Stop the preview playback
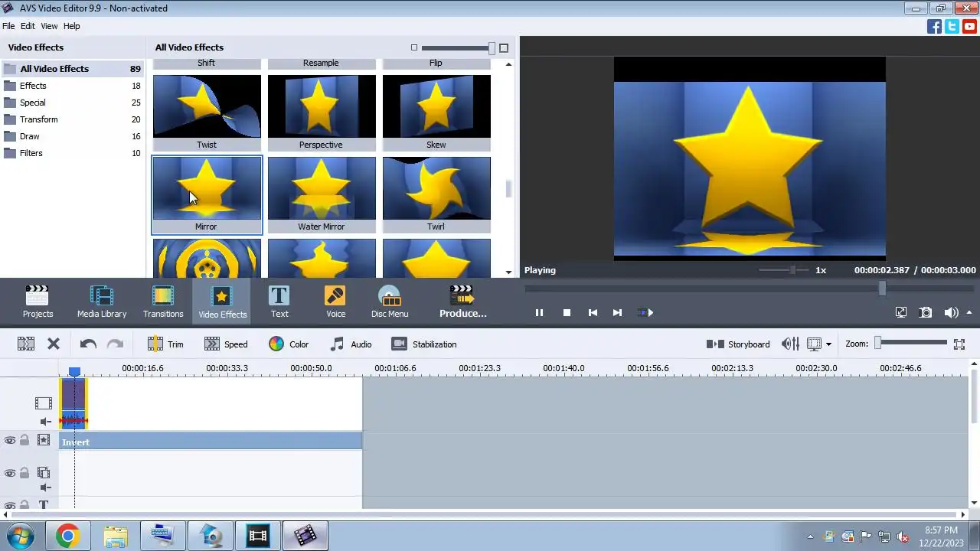The height and width of the screenshot is (551, 980). pos(567,312)
